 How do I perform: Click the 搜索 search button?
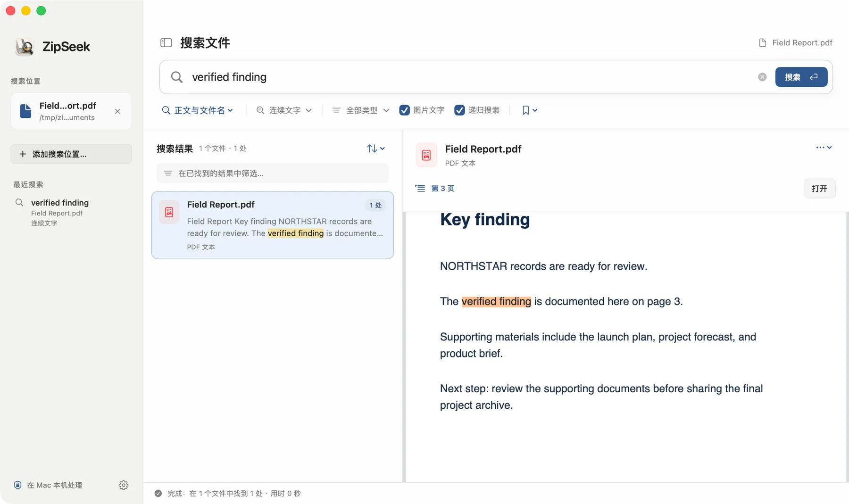click(x=801, y=77)
